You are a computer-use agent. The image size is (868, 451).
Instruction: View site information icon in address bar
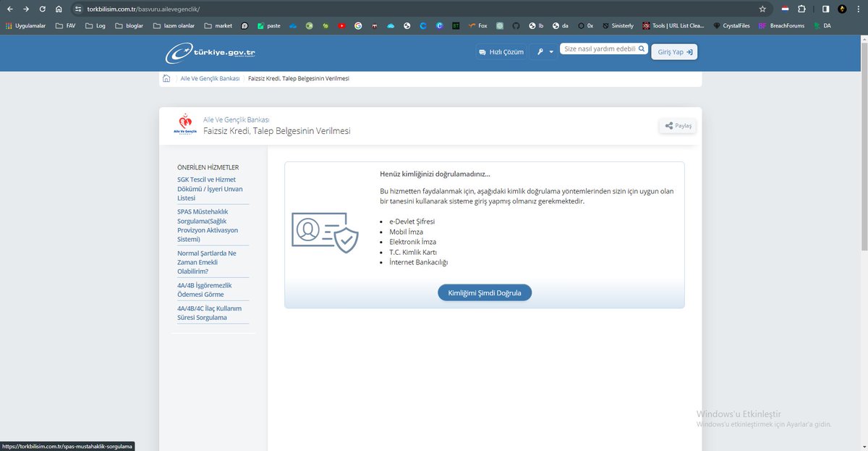click(x=78, y=9)
